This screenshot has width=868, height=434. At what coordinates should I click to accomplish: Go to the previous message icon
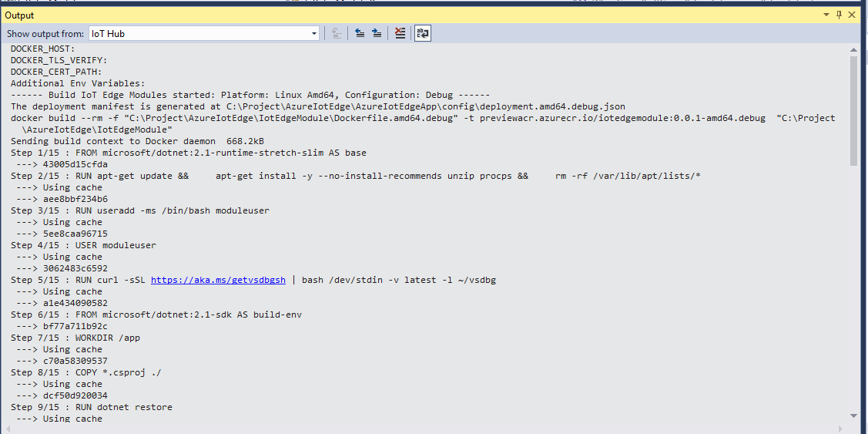[x=360, y=34]
